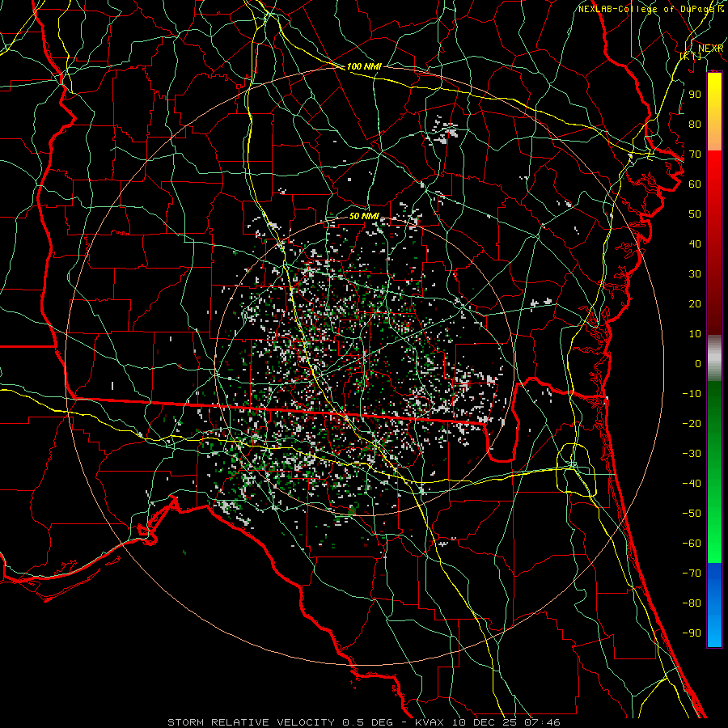Click the "50 NMI" range ring label

tap(364, 216)
